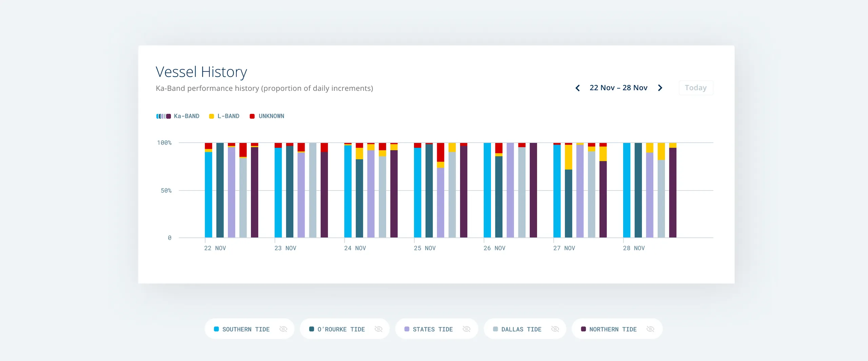Click the dark teal O'ROURKE TIDE swatch
868x361 pixels.
[311, 329]
